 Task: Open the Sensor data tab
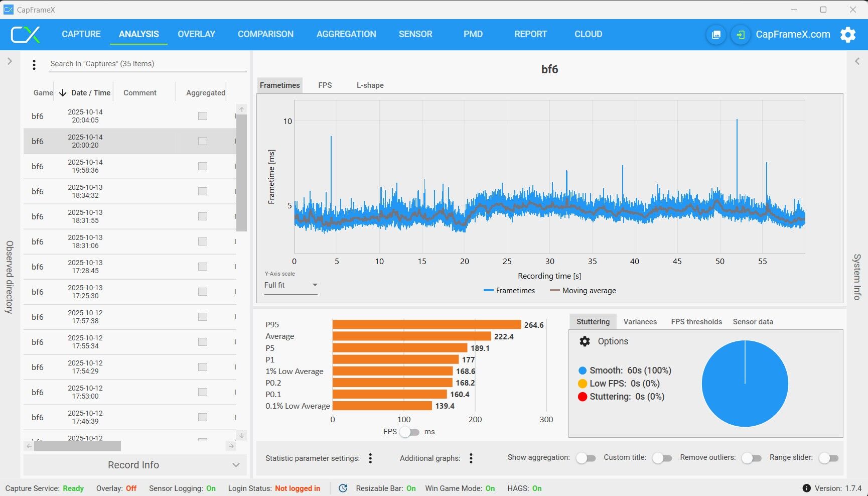(x=753, y=322)
